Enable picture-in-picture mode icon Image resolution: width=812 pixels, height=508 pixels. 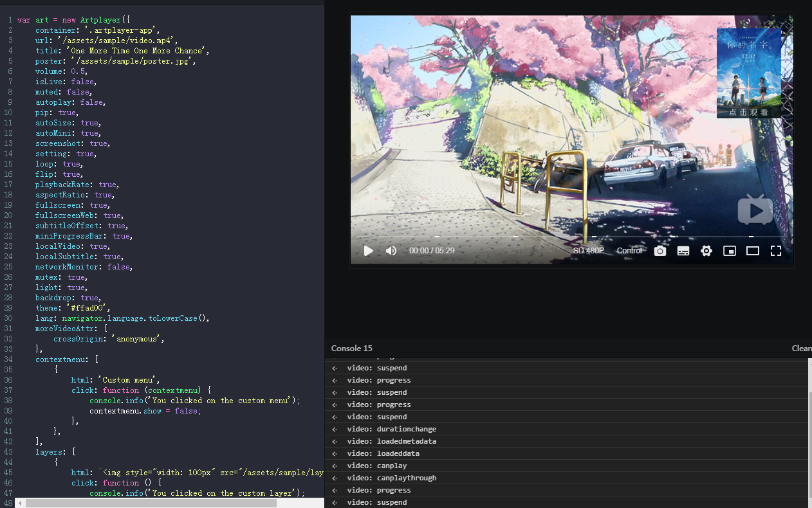(x=730, y=251)
